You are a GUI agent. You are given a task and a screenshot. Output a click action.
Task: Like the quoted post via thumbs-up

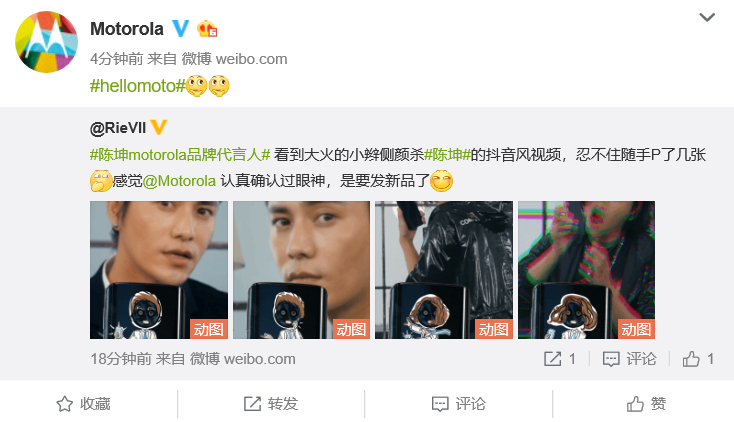point(697,359)
